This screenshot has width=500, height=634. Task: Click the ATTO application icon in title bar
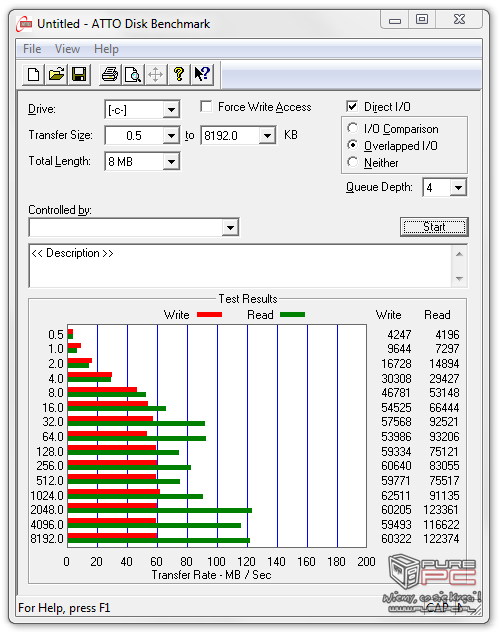24,24
